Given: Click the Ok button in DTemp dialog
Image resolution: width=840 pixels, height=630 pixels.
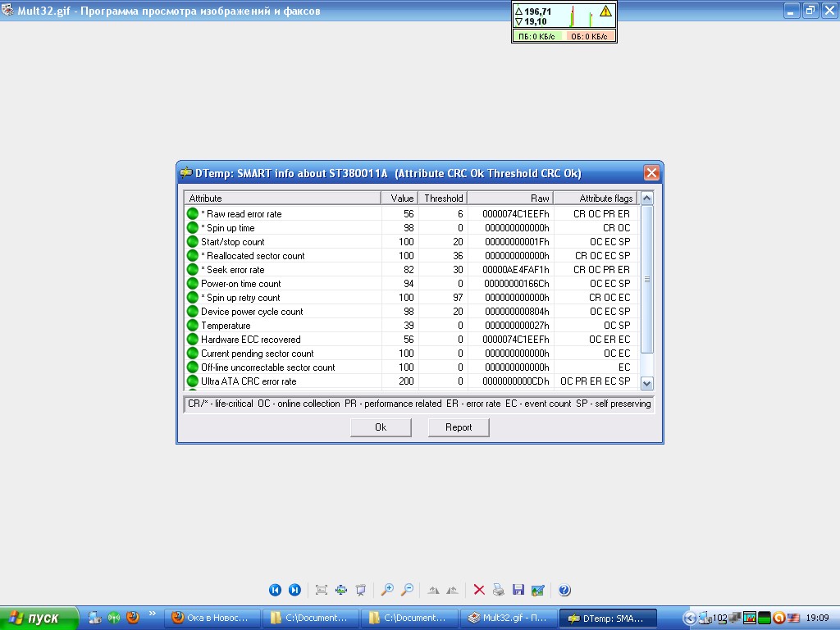Looking at the screenshot, I should 381,427.
